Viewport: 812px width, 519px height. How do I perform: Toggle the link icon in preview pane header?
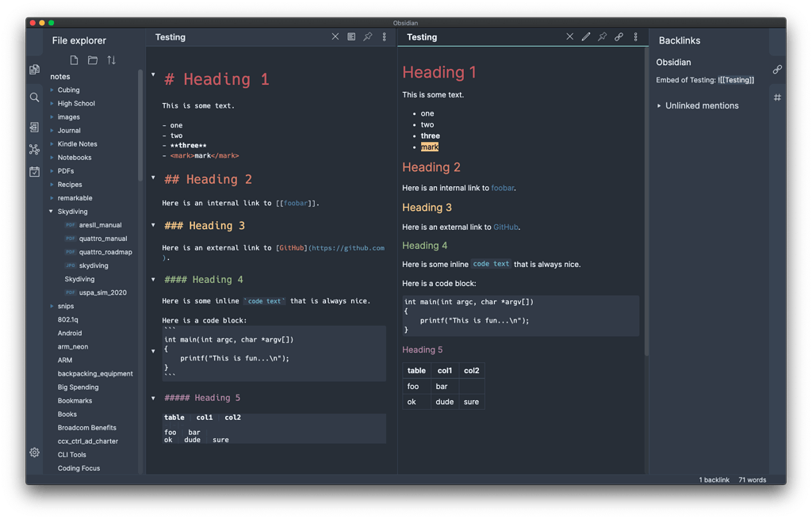619,37
